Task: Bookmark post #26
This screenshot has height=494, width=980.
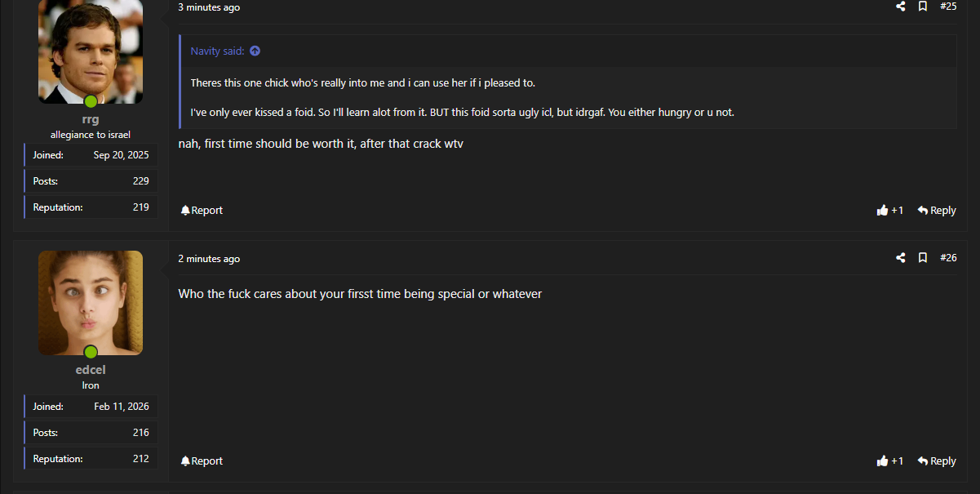Action: pos(923,258)
